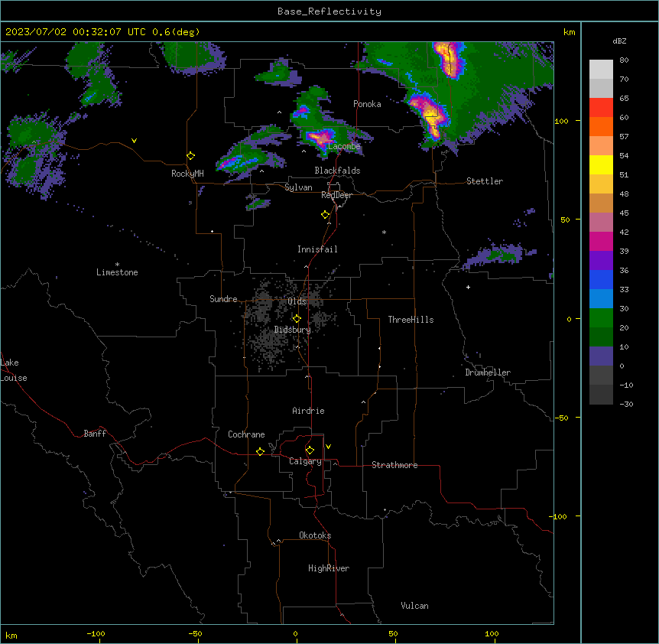Pick the slate purple swatch between 10 and 0
The width and height of the screenshot is (659, 644).
601,356
